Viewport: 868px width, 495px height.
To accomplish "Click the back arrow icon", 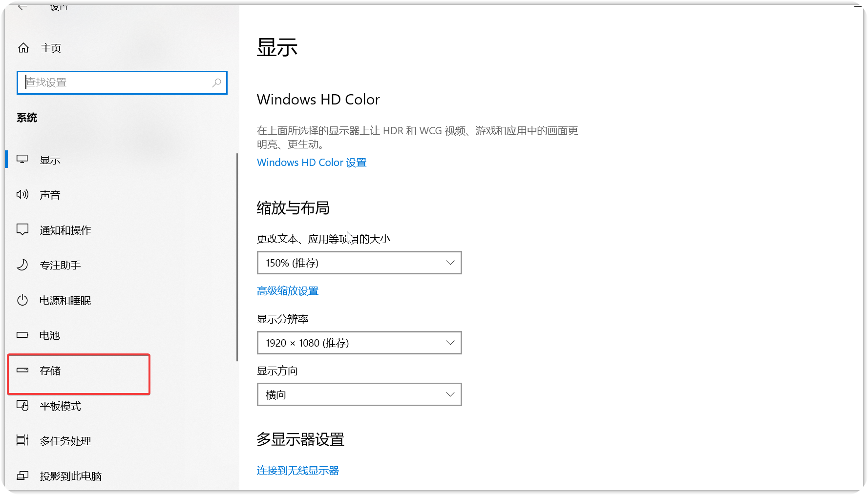I will click(22, 7).
